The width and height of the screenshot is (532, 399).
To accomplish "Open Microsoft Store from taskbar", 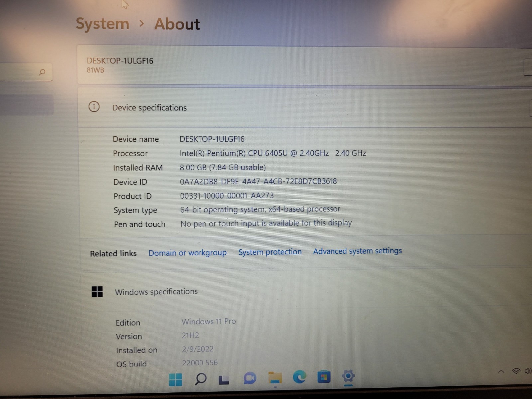I will point(324,377).
